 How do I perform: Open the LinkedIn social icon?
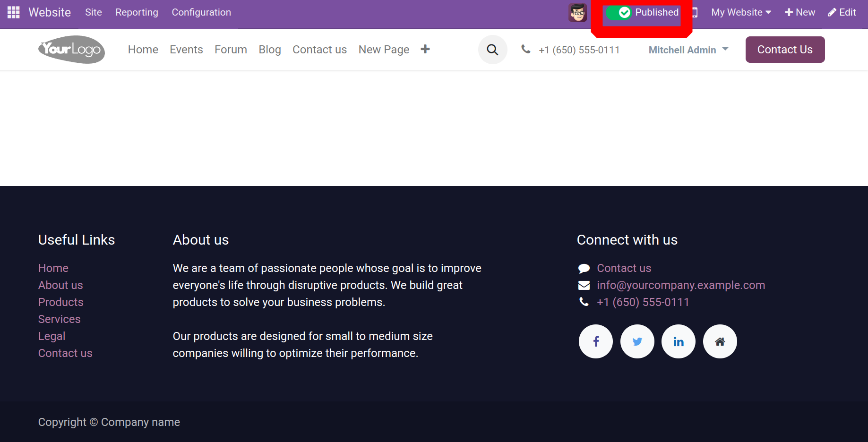point(678,341)
